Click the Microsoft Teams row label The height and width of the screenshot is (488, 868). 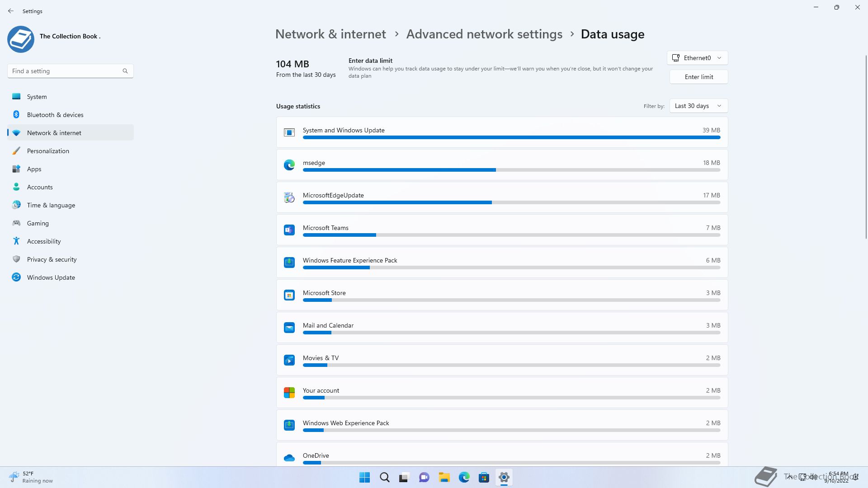click(325, 228)
